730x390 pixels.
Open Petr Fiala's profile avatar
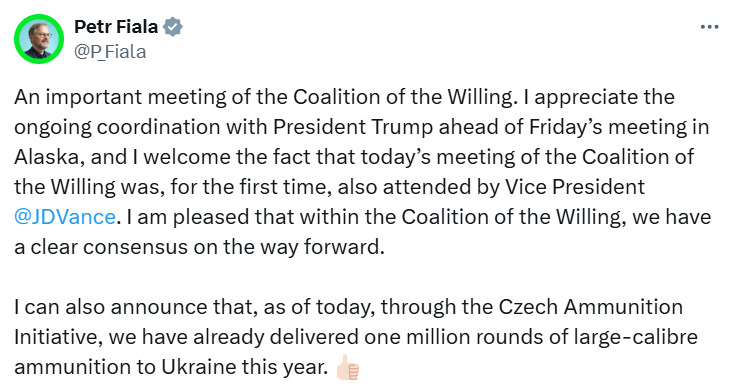39,39
